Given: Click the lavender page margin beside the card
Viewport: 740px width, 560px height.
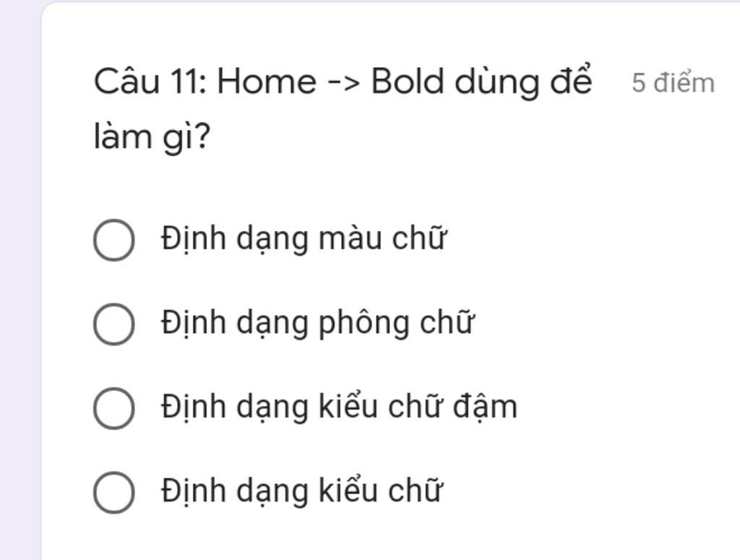Looking at the screenshot, I should pyautogui.click(x=20, y=283).
